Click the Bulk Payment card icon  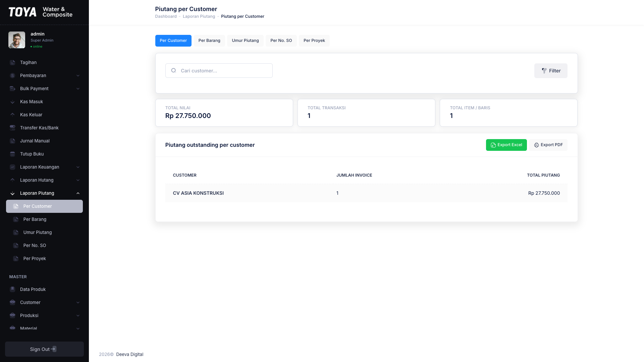tap(12, 89)
